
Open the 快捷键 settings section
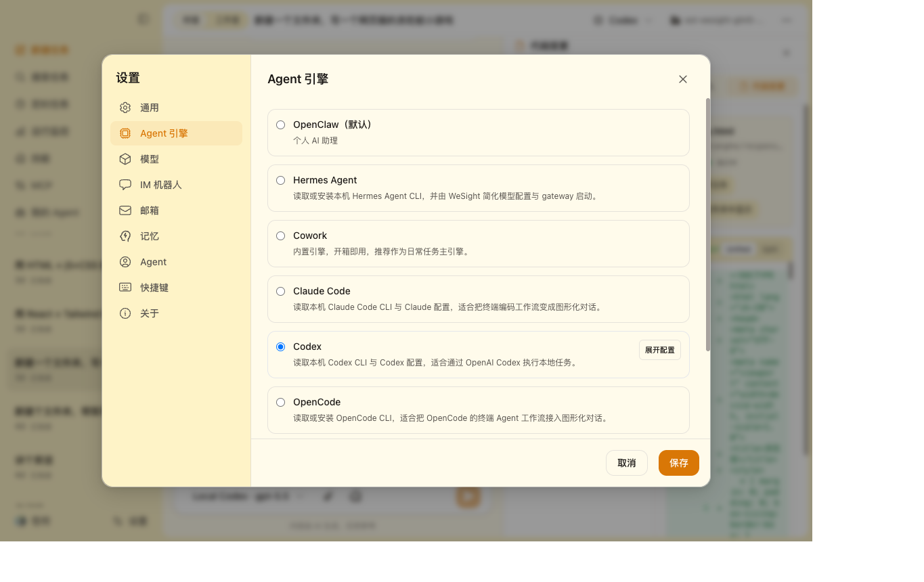(176, 288)
